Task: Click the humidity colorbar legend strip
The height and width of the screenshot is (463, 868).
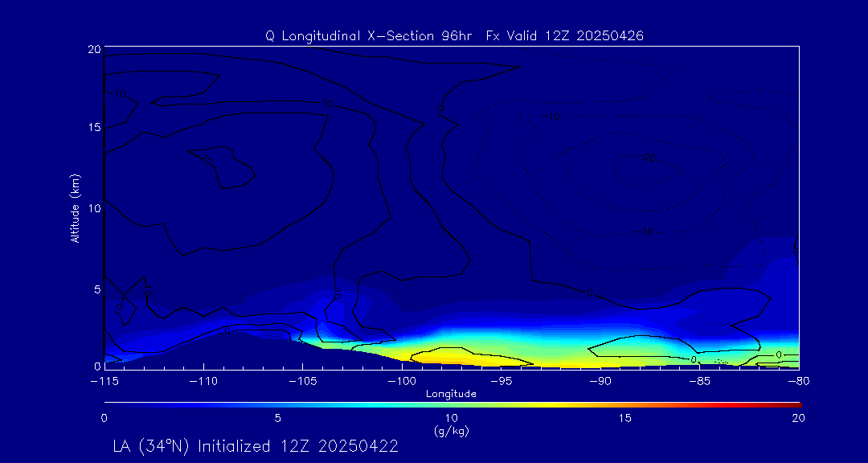Action: (452, 405)
